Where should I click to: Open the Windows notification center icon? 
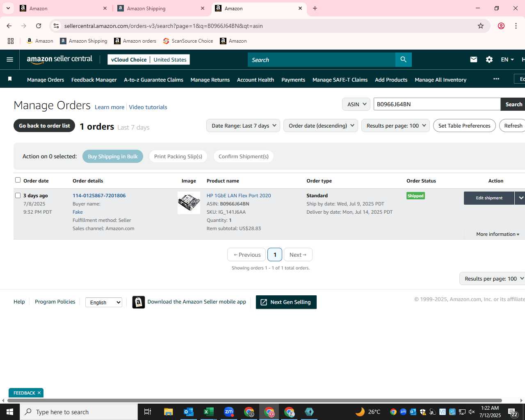pos(513,412)
